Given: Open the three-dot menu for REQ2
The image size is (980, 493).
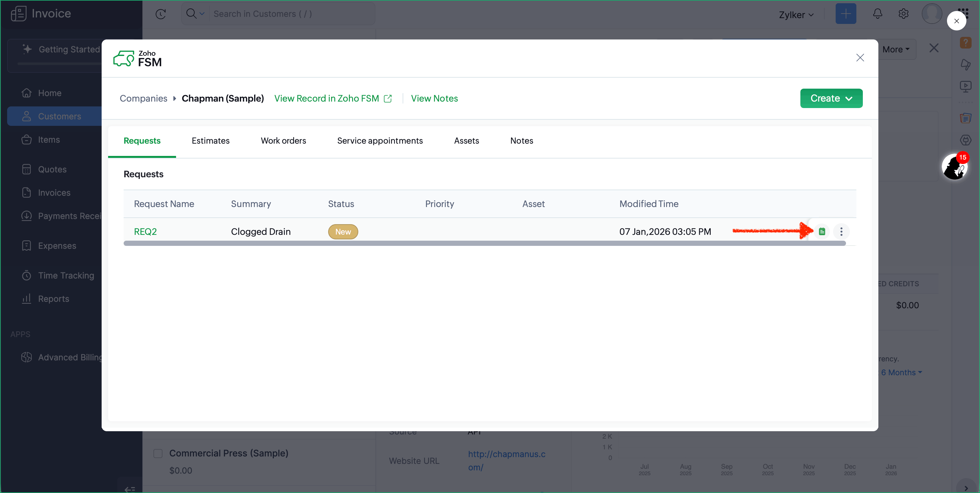Looking at the screenshot, I should click(841, 232).
